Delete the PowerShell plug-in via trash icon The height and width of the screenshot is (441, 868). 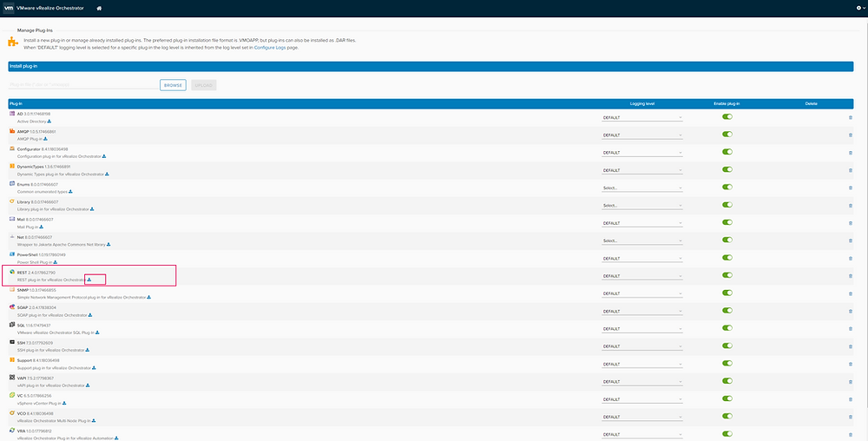coord(851,259)
